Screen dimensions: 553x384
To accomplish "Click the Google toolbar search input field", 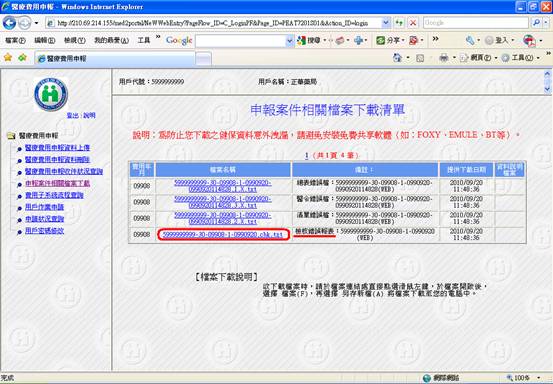I will click(241, 41).
